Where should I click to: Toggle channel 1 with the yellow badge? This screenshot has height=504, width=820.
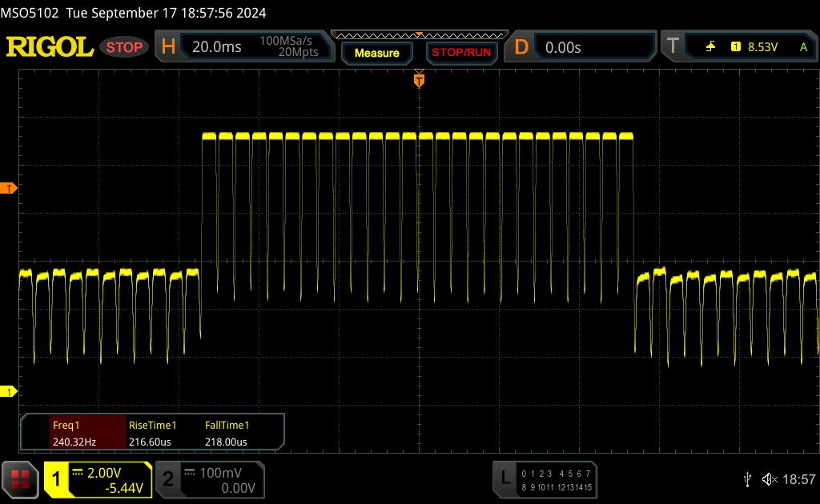pos(57,479)
